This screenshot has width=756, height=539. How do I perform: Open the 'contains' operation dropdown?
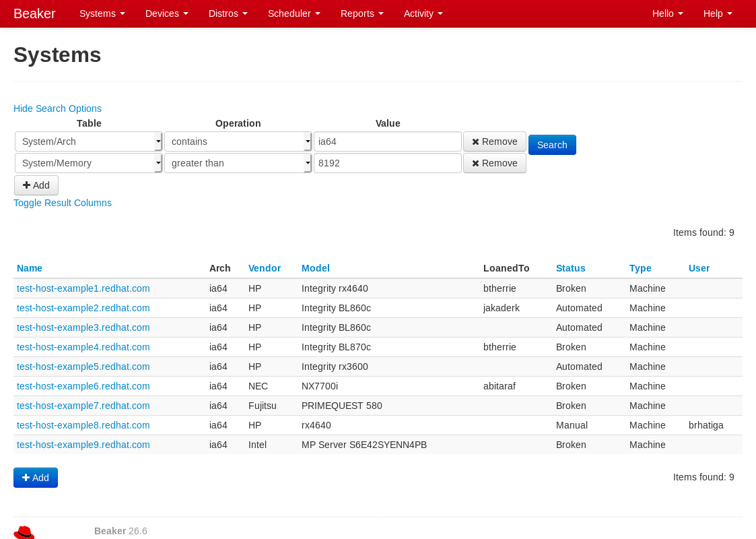pos(238,141)
